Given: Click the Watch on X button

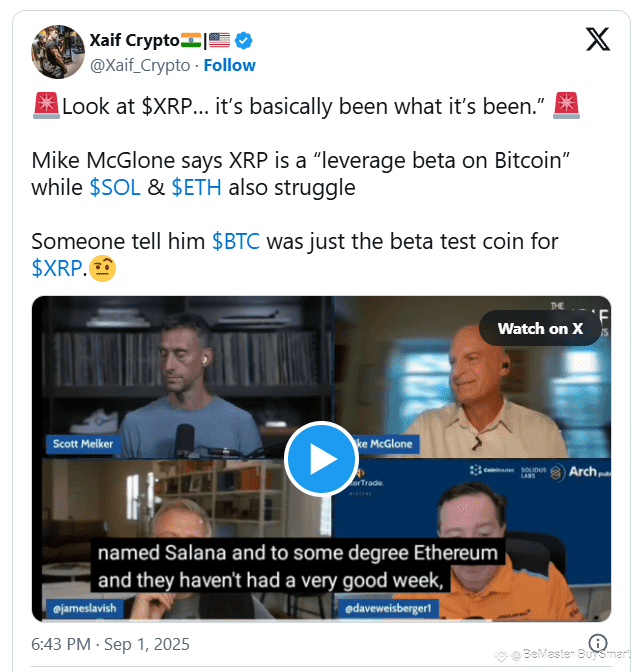Looking at the screenshot, I should point(540,329).
